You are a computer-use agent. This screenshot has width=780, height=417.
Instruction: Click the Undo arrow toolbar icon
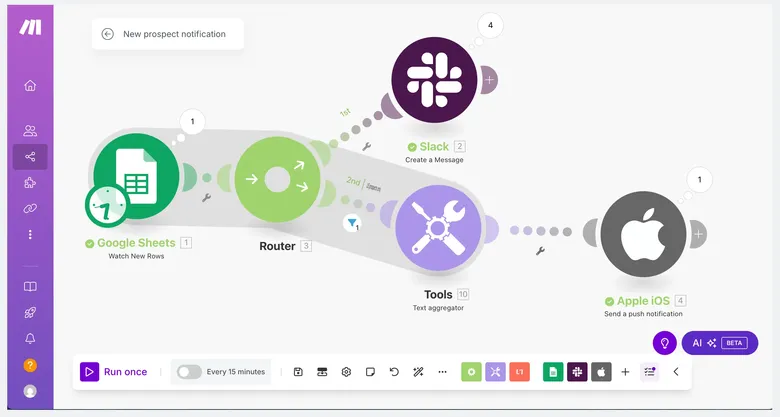(x=394, y=372)
